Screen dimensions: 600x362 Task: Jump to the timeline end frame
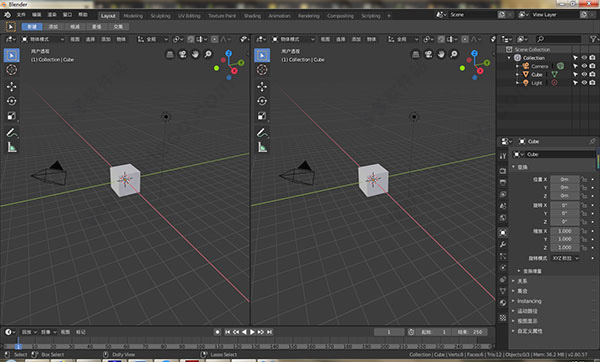pos(269,332)
